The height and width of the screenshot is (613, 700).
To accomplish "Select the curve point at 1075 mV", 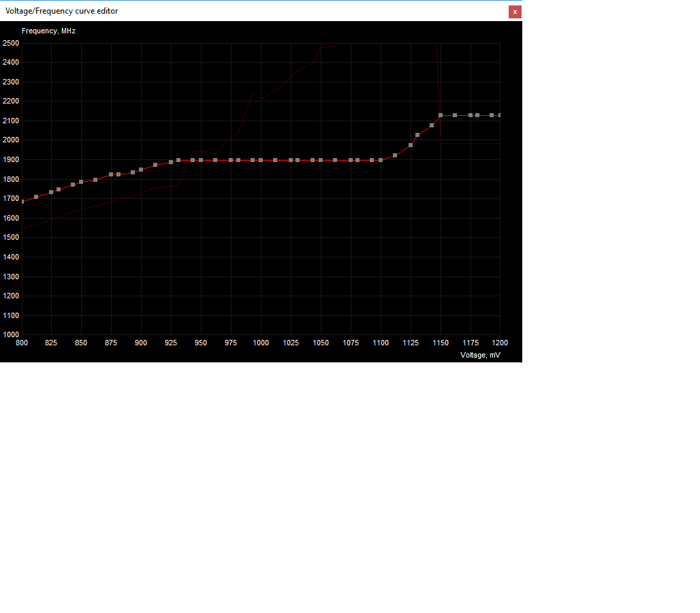I will [x=351, y=160].
